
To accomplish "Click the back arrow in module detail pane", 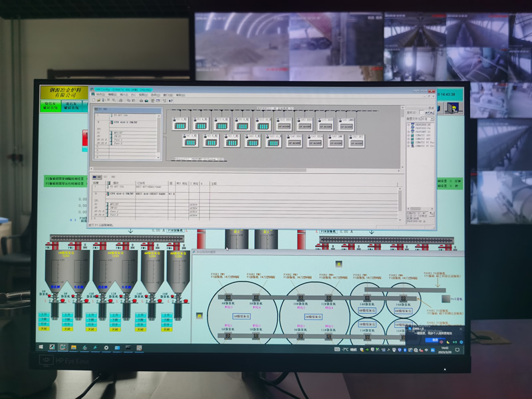I will [x=94, y=177].
